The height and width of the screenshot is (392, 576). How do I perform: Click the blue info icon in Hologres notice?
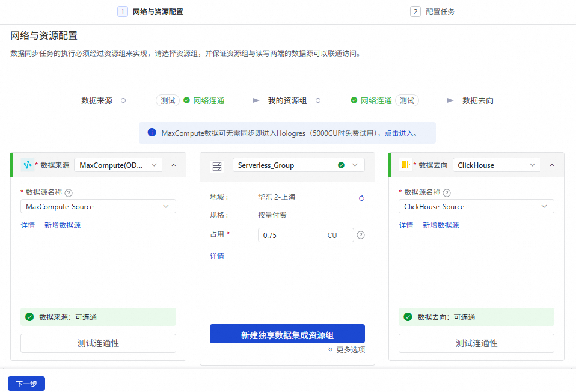pyautogui.click(x=152, y=133)
